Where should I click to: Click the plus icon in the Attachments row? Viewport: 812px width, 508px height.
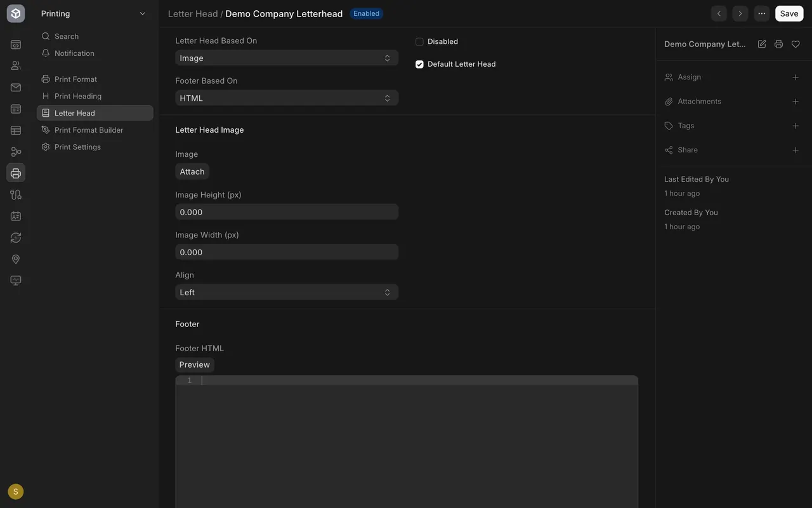coord(796,102)
